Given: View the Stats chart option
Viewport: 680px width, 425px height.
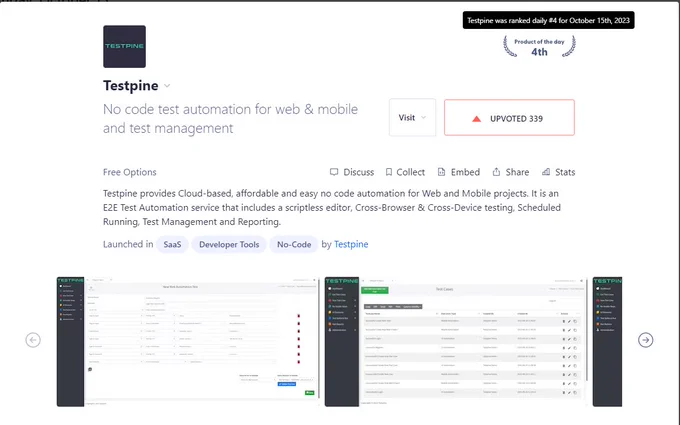Looking at the screenshot, I should tap(559, 172).
